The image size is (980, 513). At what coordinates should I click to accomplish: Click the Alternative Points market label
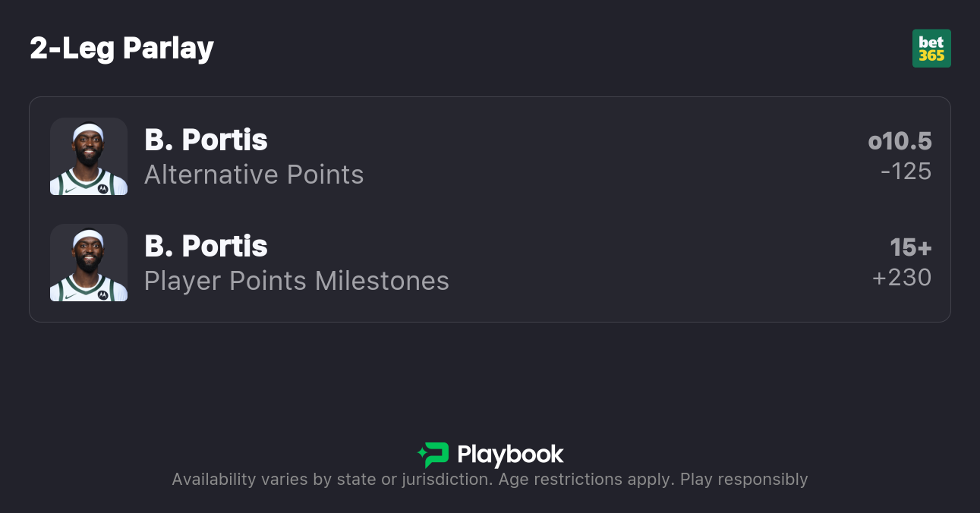coord(254,175)
